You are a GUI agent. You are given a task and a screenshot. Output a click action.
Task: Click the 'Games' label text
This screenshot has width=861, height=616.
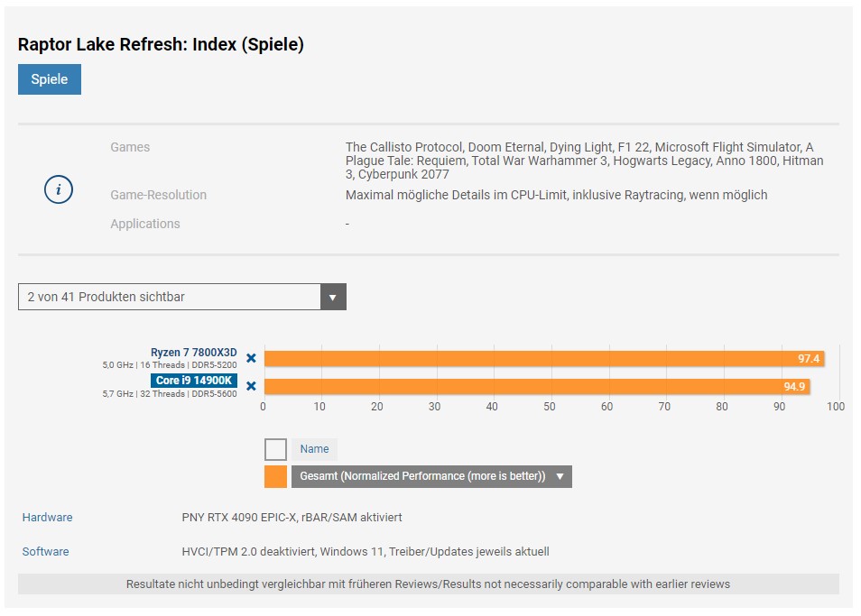click(130, 147)
